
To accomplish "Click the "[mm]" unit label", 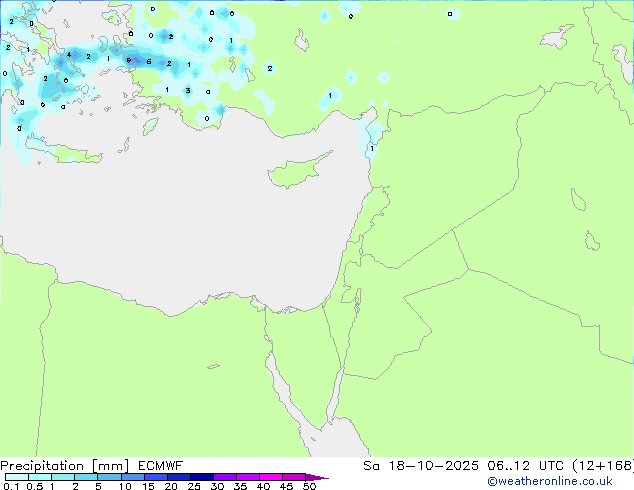I will [x=110, y=466].
